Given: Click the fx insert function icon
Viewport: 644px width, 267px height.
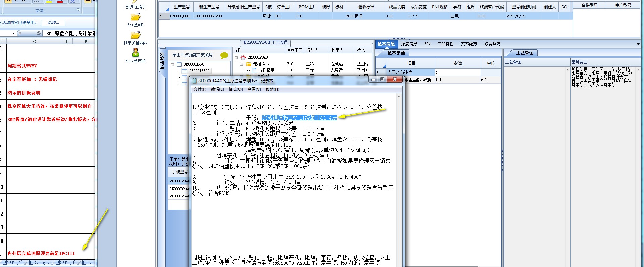Looking at the screenshot, I should pyautogui.click(x=39, y=33).
